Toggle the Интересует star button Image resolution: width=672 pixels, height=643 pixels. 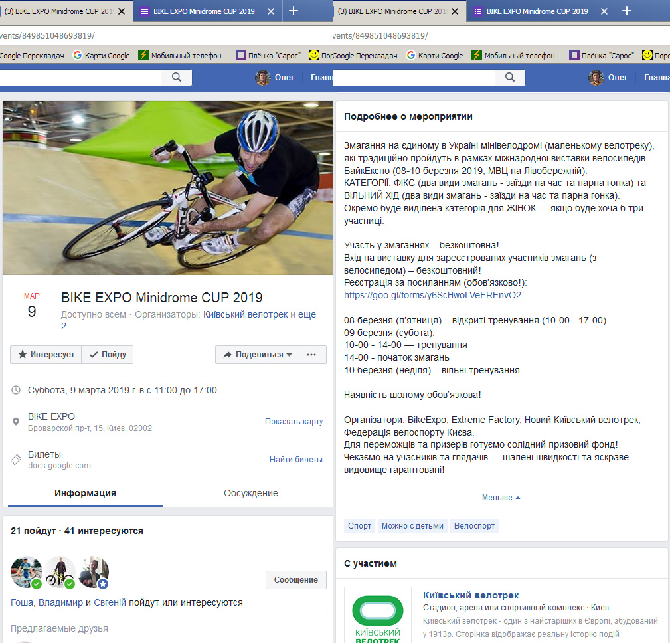click(46, 355)
